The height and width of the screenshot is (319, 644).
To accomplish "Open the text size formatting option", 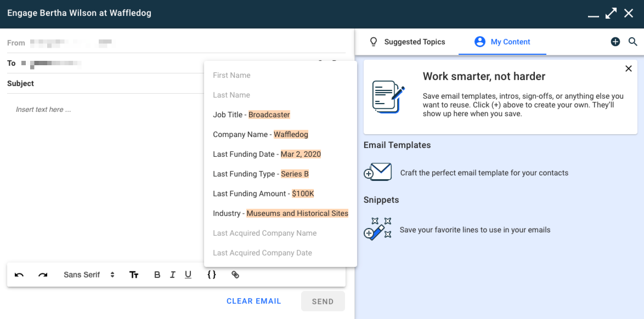I will (x=134, y=275).
